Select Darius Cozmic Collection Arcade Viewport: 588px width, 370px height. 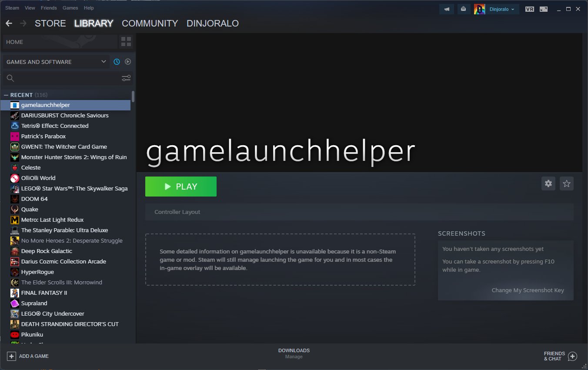coord(65,262)
